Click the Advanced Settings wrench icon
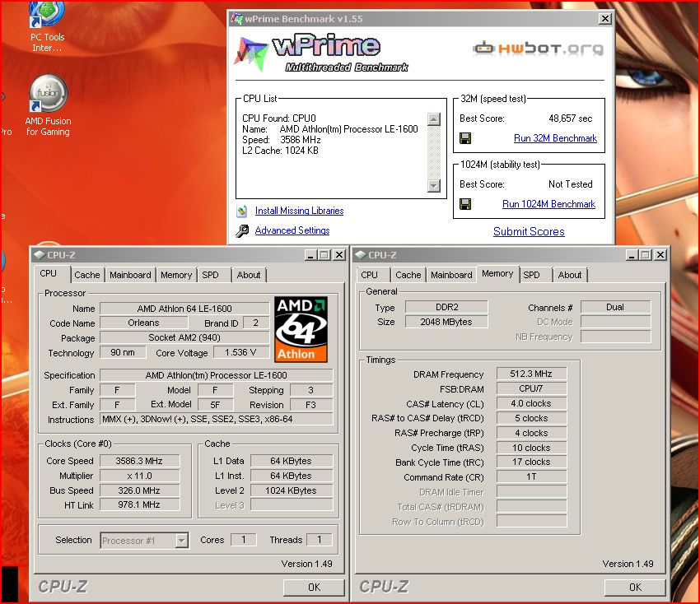700x604 pixels. coord(242,230)
